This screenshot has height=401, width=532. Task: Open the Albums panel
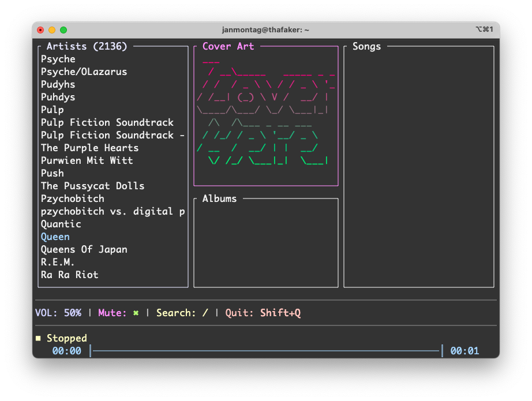(265, 242)
